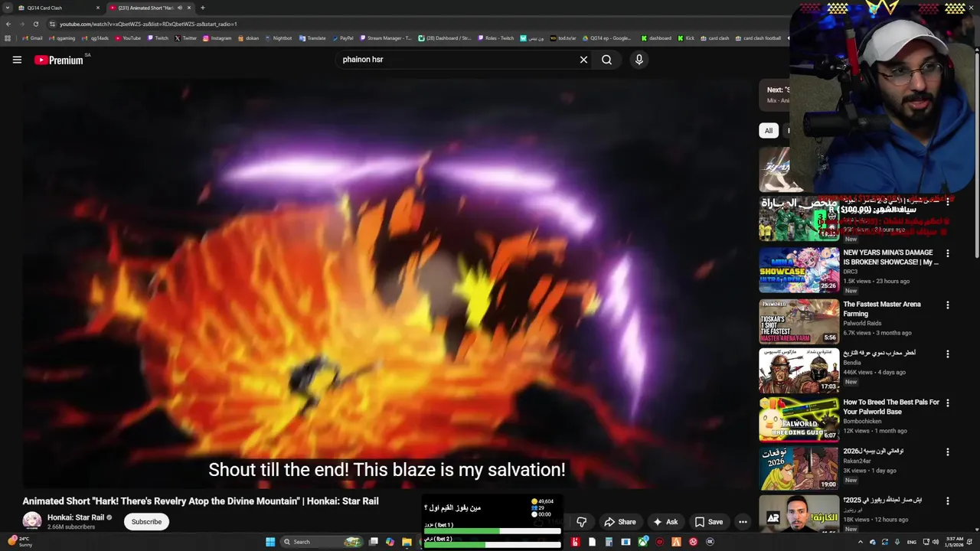Mute the YouTube tab via speaker icon
980x551 pixels.
click(x=179, y=8)
